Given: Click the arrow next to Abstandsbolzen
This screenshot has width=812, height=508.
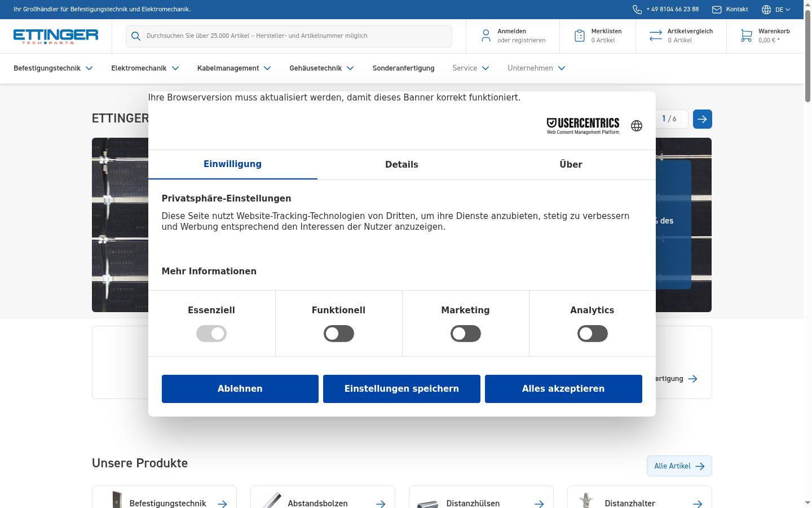Looking at the screenshot, I should [381, 503].
